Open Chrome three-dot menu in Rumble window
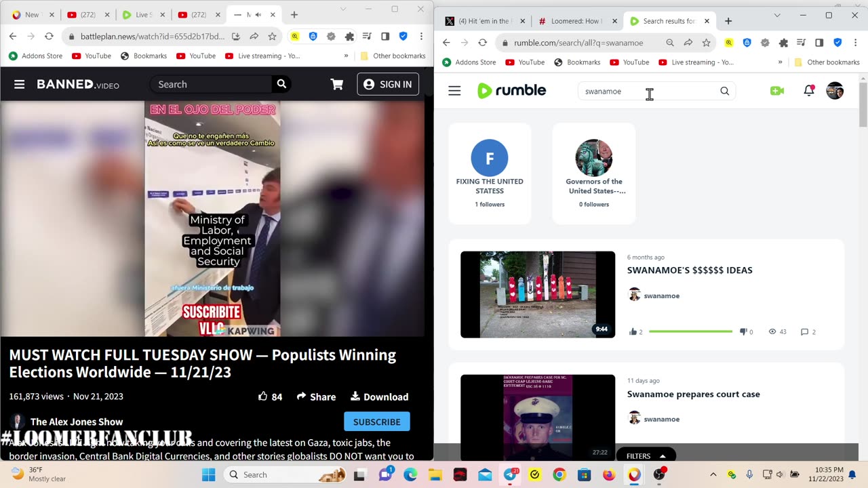868x488 pixels. click(855, 43)
